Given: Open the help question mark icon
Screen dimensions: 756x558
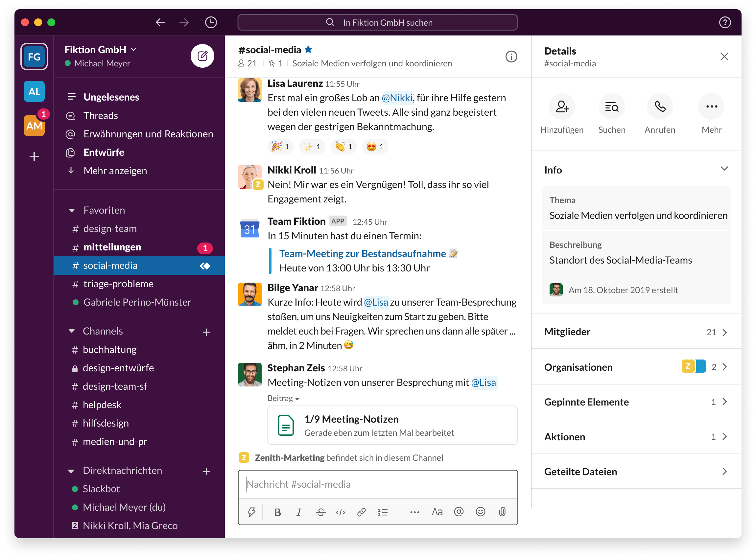Looking at the screenshot, I should (724, 22).
